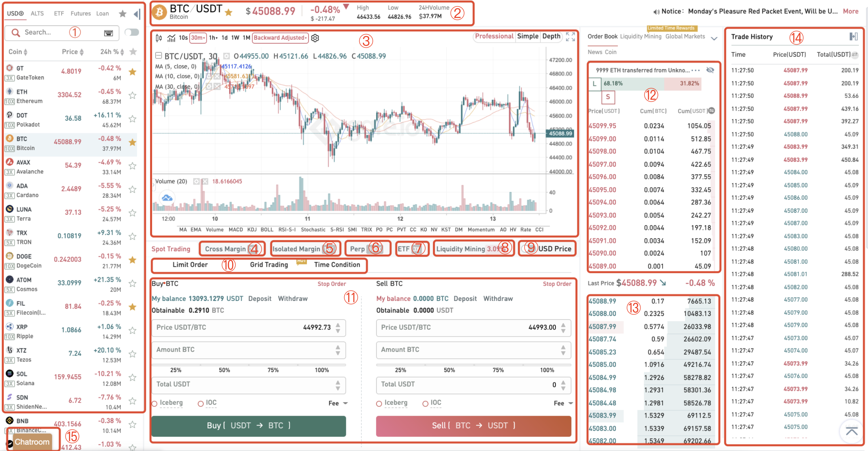
Task: Select Iceberg option in Buy form
Action: 155,404
